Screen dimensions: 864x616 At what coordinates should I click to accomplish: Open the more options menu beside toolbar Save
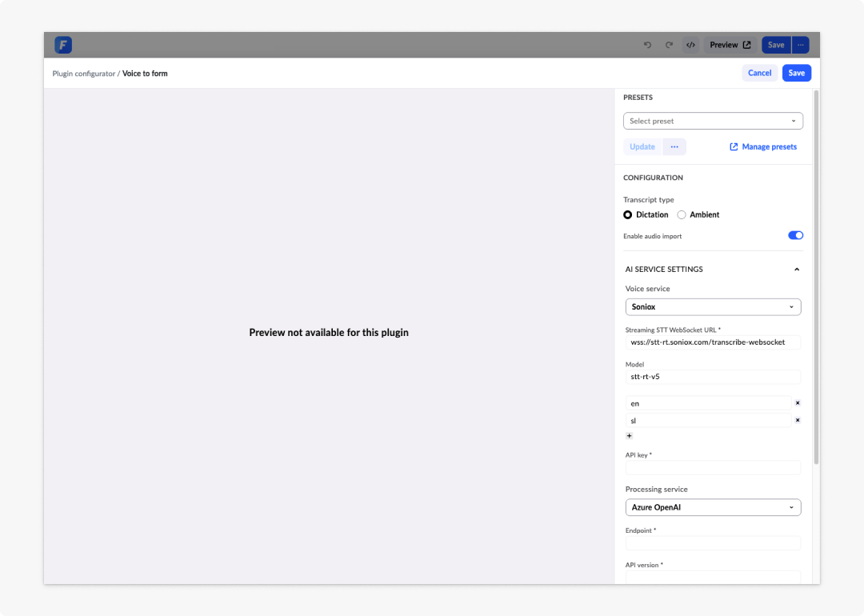801,45
